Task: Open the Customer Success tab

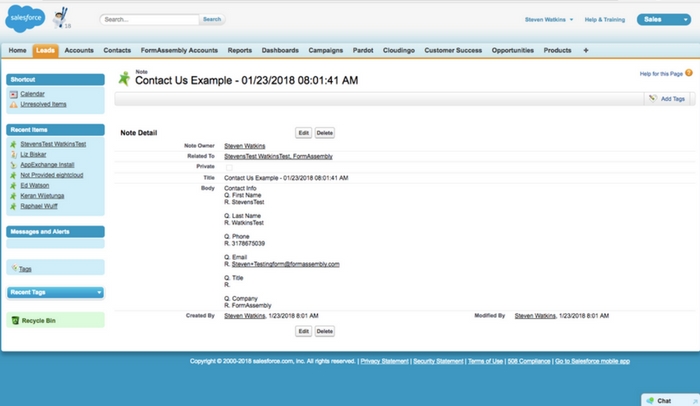Action: click(453, 50)
